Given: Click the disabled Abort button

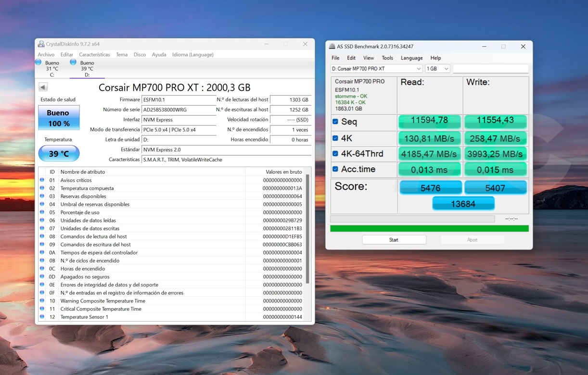Looking at the screenshot, I should 472,239.
